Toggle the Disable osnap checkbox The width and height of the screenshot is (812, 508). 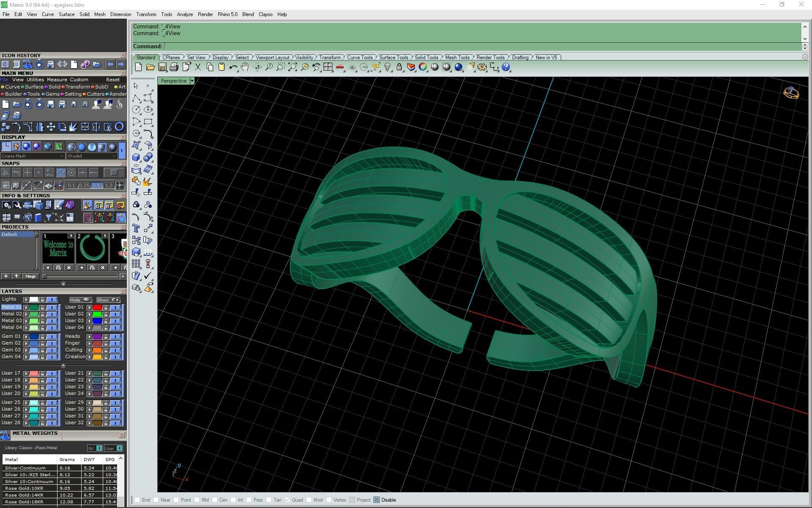377,500
